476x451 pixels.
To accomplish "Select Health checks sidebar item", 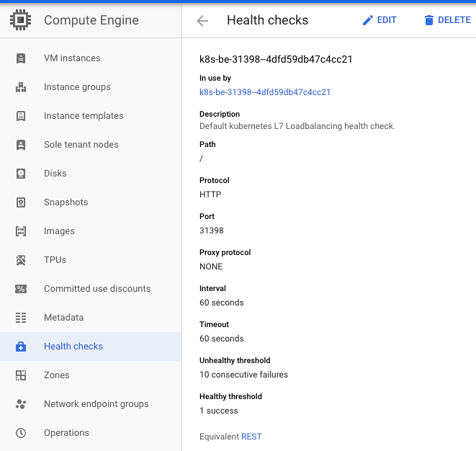I will click(91, 347).
